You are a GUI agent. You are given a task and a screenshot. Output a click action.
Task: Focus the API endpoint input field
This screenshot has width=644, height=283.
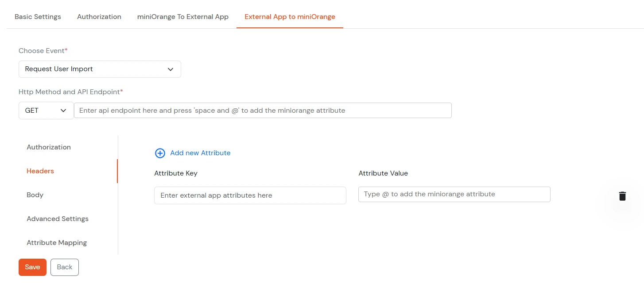click(x=263, y=111)
